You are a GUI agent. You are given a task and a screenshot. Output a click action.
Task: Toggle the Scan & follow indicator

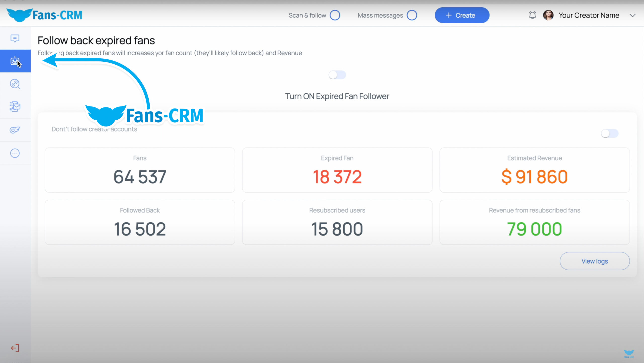pos(335,15)
